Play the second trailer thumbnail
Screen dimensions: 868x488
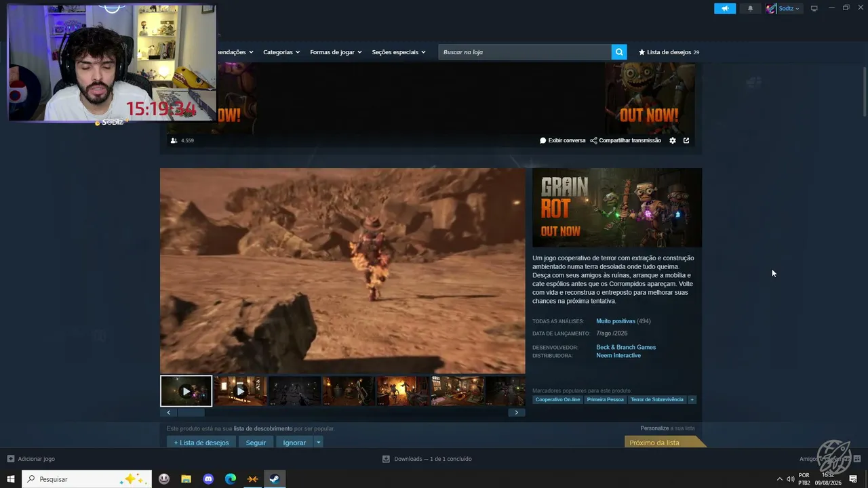click(240, 391)
